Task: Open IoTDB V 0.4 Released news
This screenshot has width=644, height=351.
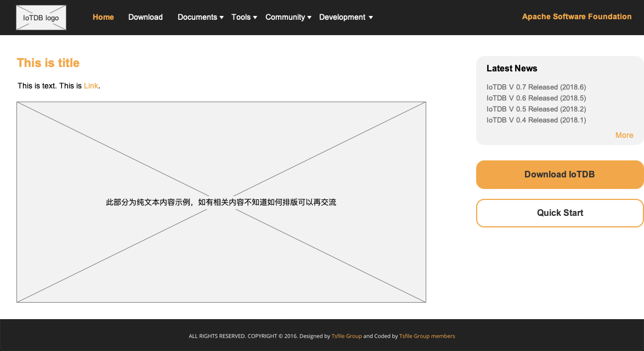Action: point(536,120)
